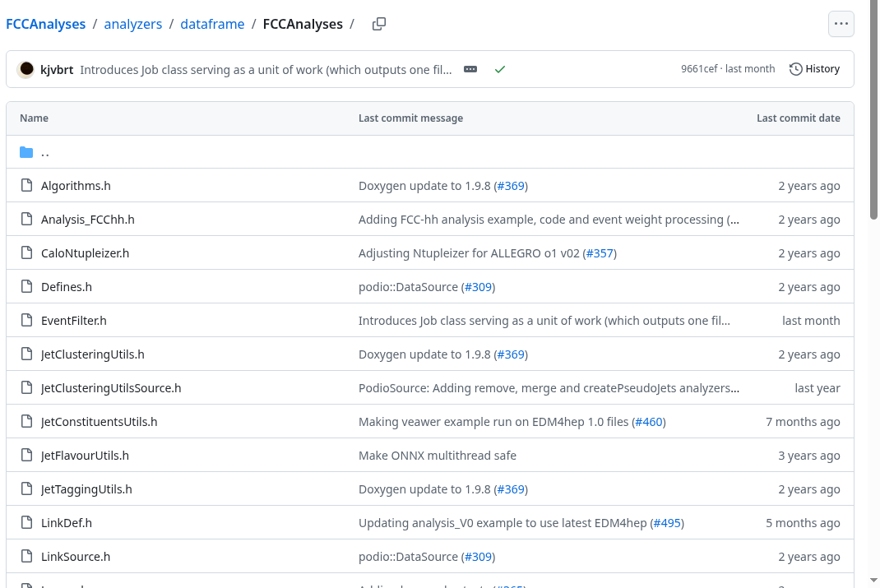
Task: Open JetTaggingUtils.h file
Action: coord(86,488)
